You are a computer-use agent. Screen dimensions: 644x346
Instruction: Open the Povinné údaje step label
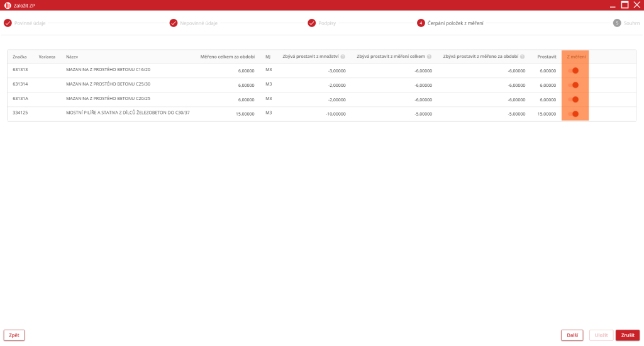point(30,23)
